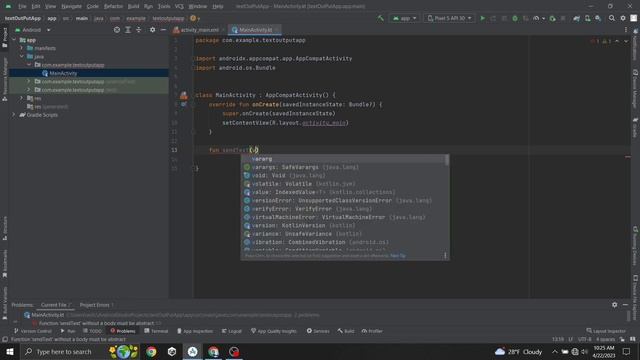Image resolution: width=640 pixels, height=360 pixels.
Task: Toggle the Services tool window
Action: (x=318, y=331)
